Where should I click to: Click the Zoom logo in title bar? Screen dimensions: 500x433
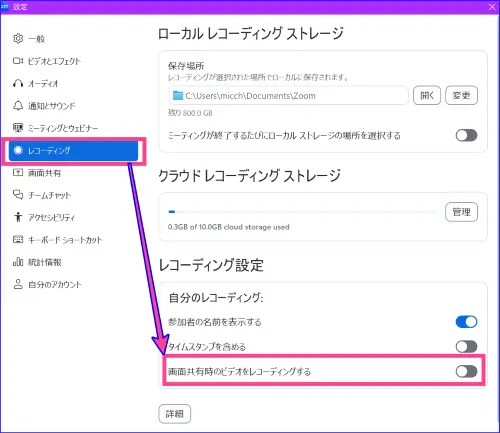5,6
